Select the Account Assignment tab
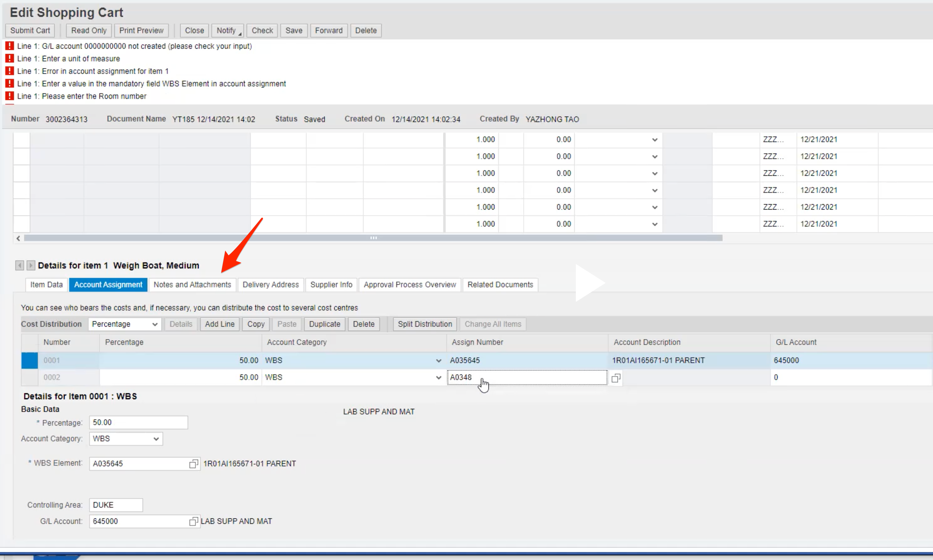The image size is (933, 560). point(108,284)
